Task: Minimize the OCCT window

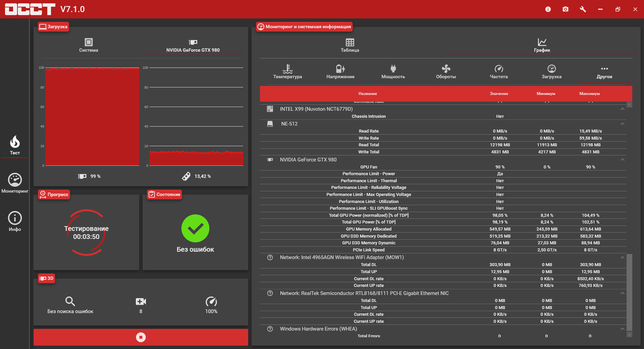Action: coord(600,9)
